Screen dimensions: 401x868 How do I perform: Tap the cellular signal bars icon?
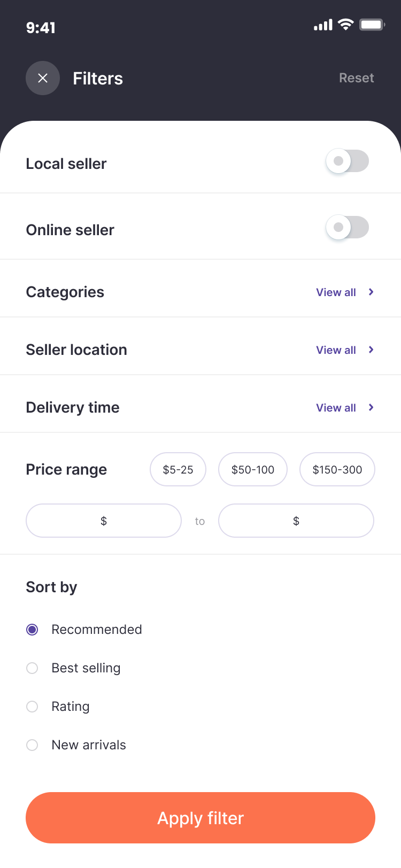[323, 25]
